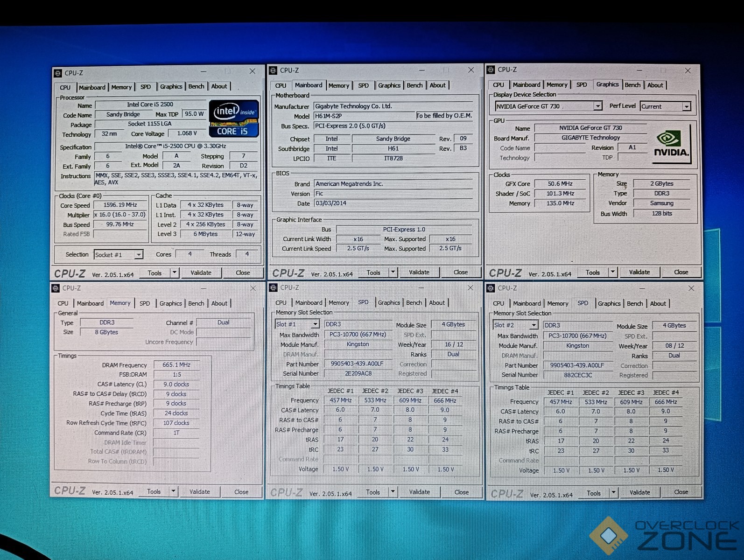Click the BIOS date 03/03/2014 field
The height and width of the screenshot is (560, 744).
393,203
